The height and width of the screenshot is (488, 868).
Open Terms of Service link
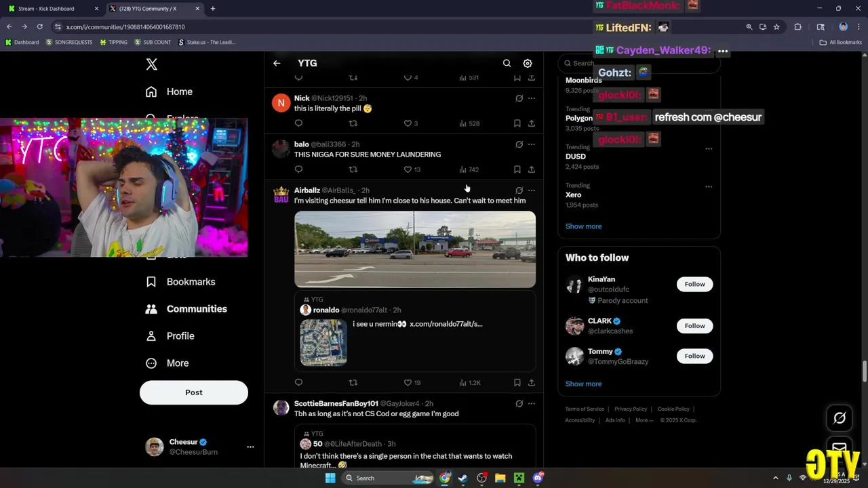tap(585, 409)
